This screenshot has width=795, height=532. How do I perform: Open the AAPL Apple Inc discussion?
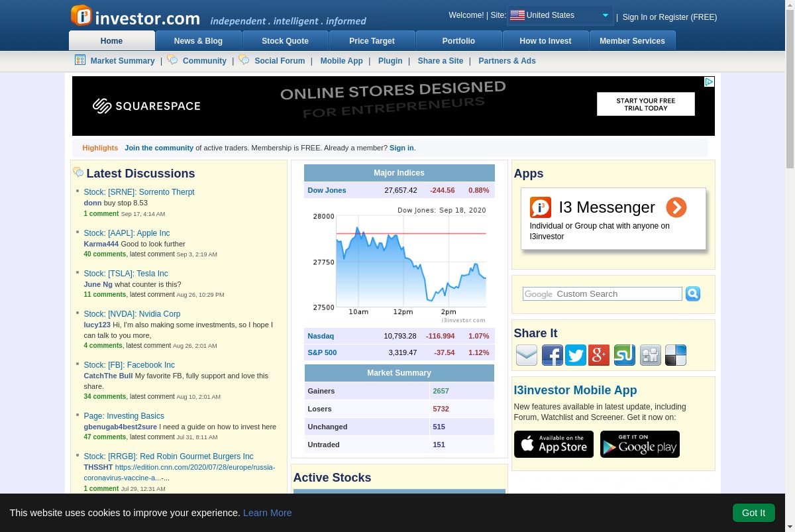click(127, 233)
